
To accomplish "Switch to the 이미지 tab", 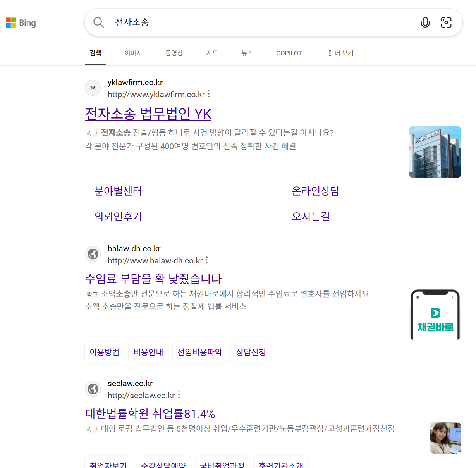I will (x=133, y=53).
